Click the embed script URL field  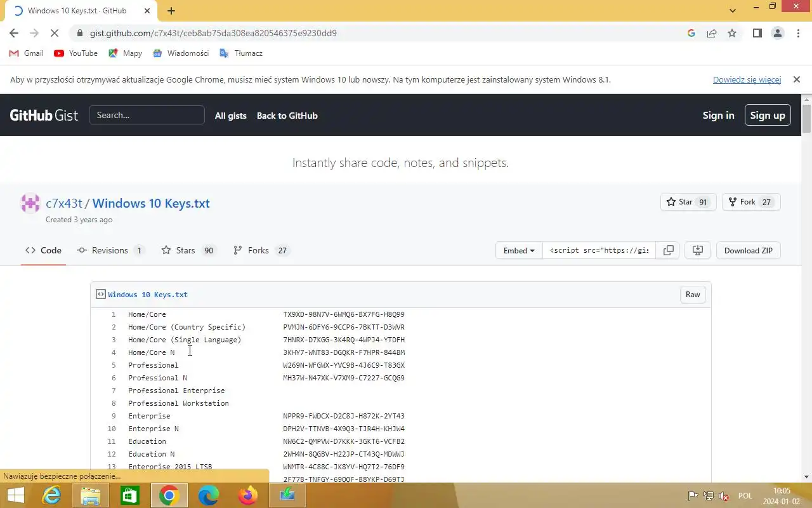click(599, 250)
